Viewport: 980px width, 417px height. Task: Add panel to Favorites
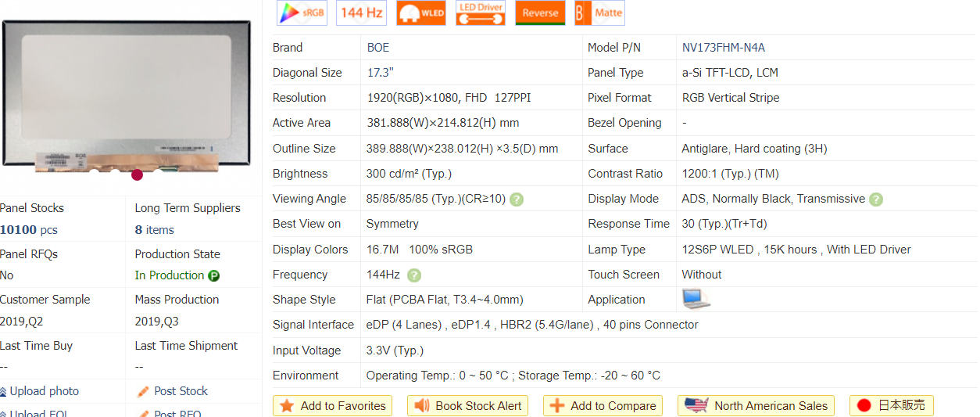click(x=333, y=405)
